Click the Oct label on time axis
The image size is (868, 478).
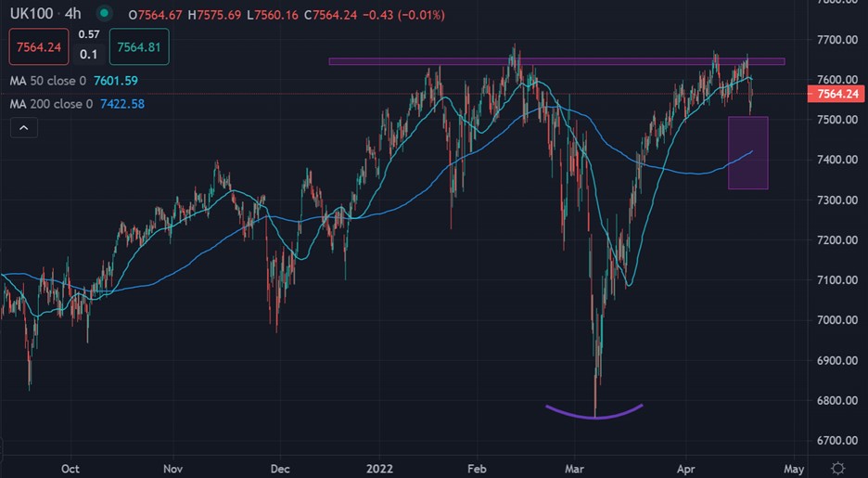click(70, 469)
